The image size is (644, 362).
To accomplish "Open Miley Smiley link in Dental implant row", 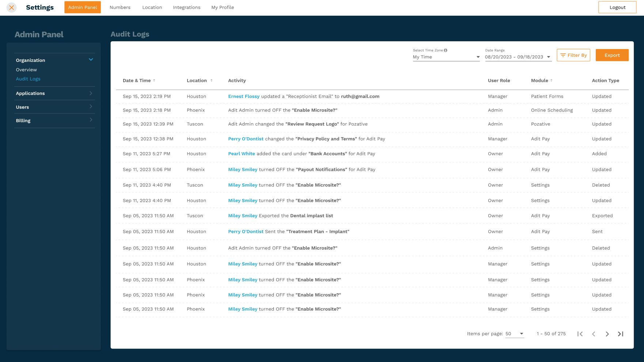I will tap(243, 216).
